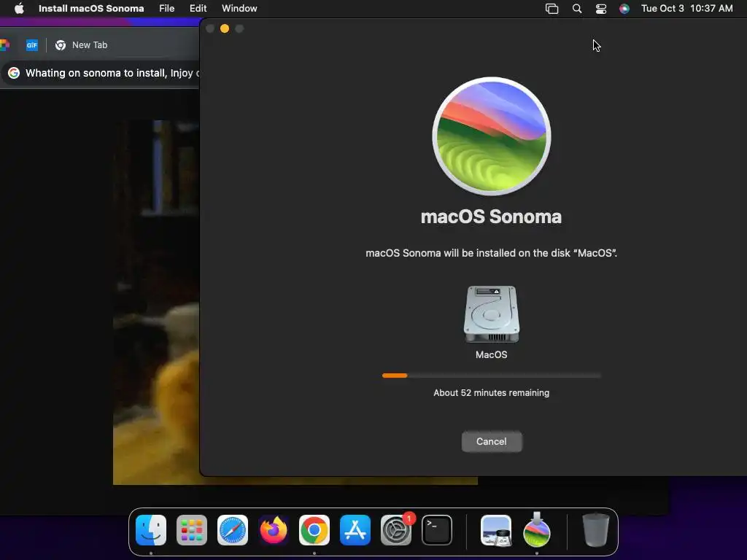The height and width of the screenshot is (560, 747).
Task: Minimize the installer window with yellow button
Action: tap(225, 28)
